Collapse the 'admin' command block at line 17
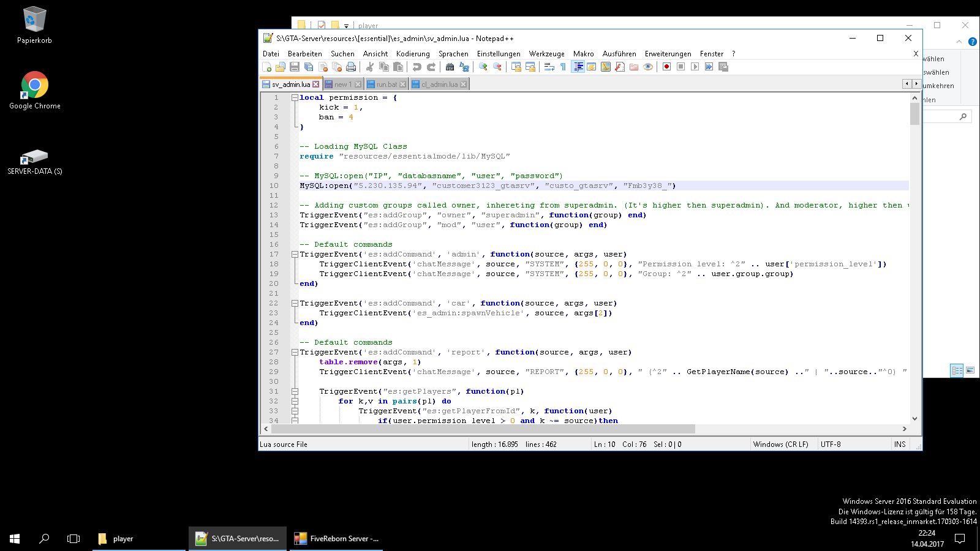The image size is (980, 551). pos(295,254)
